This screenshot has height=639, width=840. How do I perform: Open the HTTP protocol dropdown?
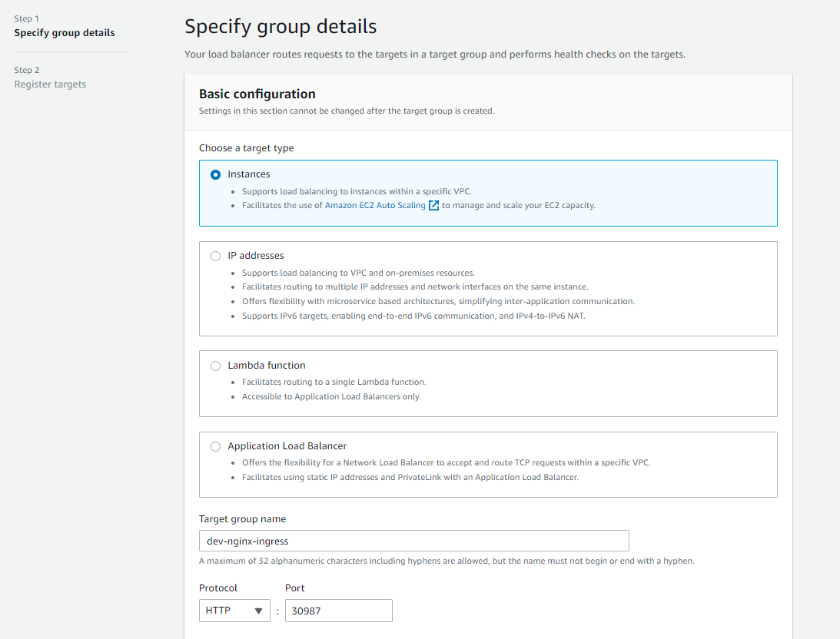point(234,611)
